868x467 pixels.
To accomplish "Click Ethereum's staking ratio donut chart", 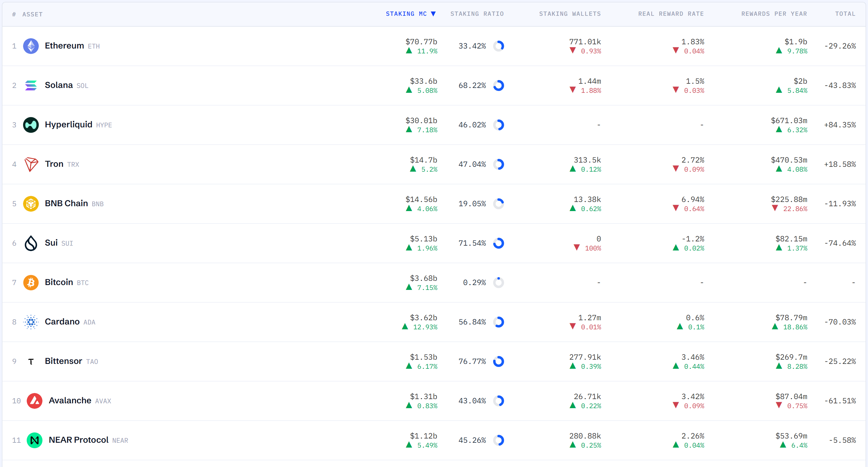I will (x=498, y=46).
